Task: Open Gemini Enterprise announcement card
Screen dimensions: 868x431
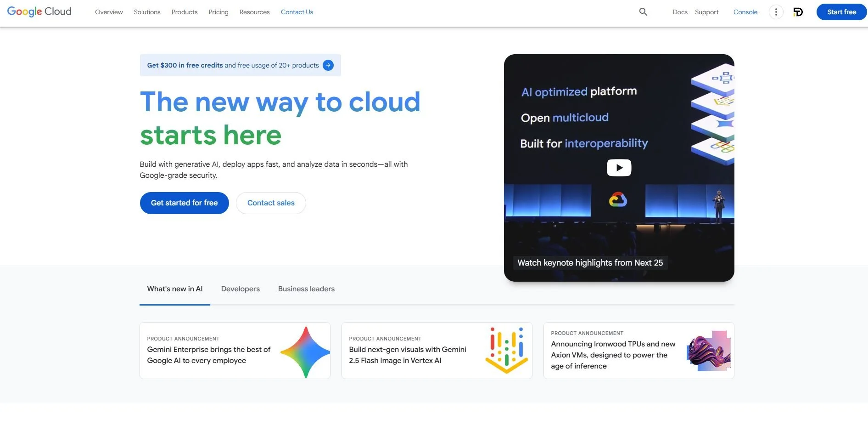Action: point(235,351)
